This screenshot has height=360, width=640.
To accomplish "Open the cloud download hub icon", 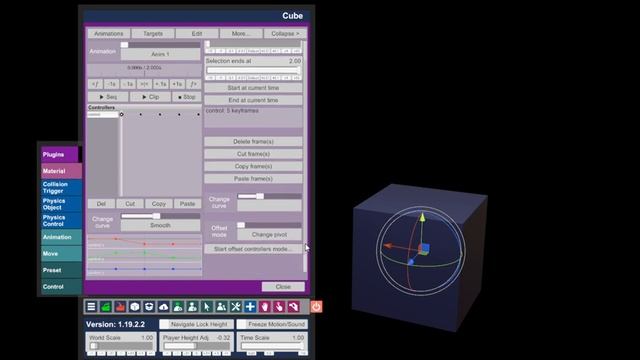I will coord(164,307).
